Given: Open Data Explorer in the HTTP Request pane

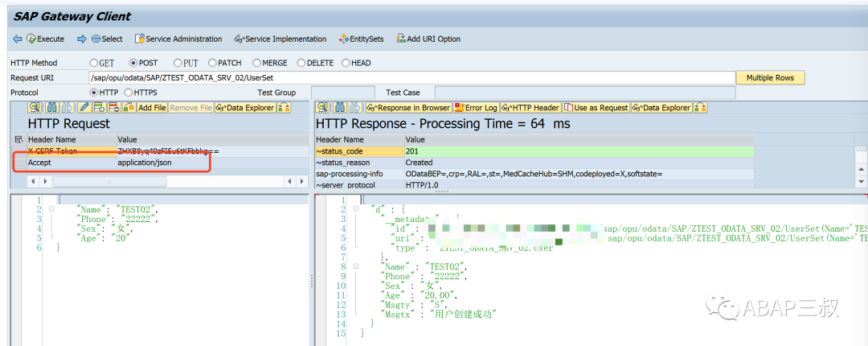Looking at the screenshot, I should pyautogui.click(x=245, y=108).
